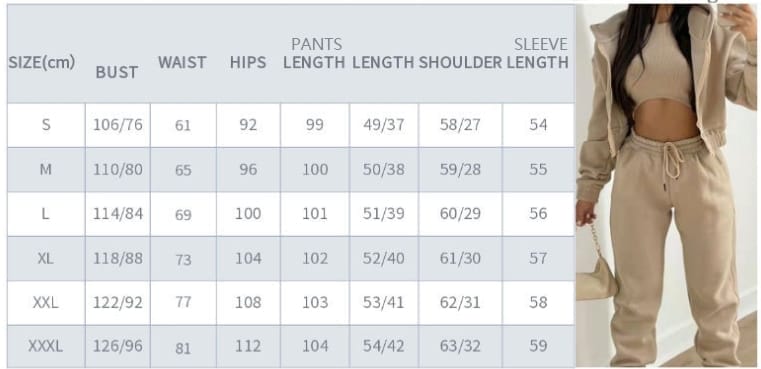Click the SLEEVE LENGTH header
The image size is (761, 369).
pos(537,53)
